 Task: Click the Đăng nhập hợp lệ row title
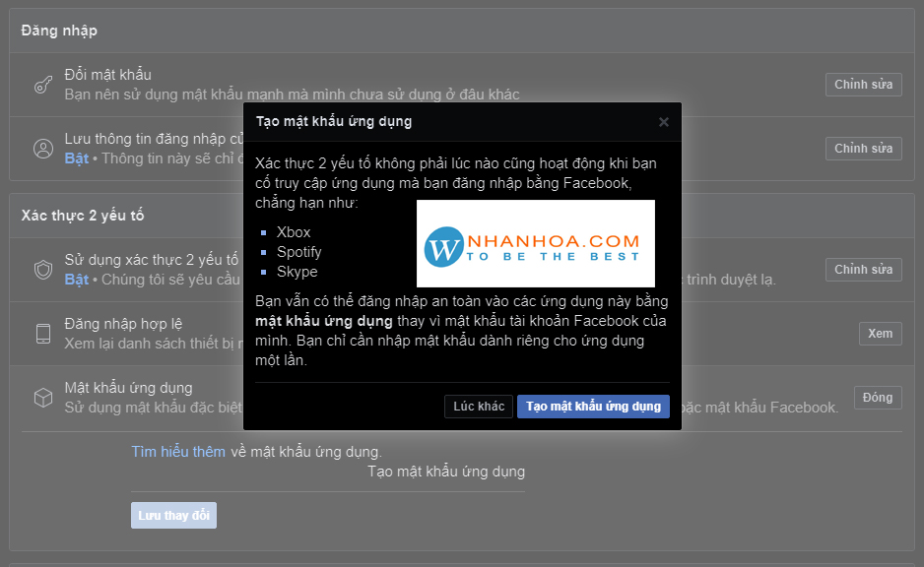pos(123,324)
